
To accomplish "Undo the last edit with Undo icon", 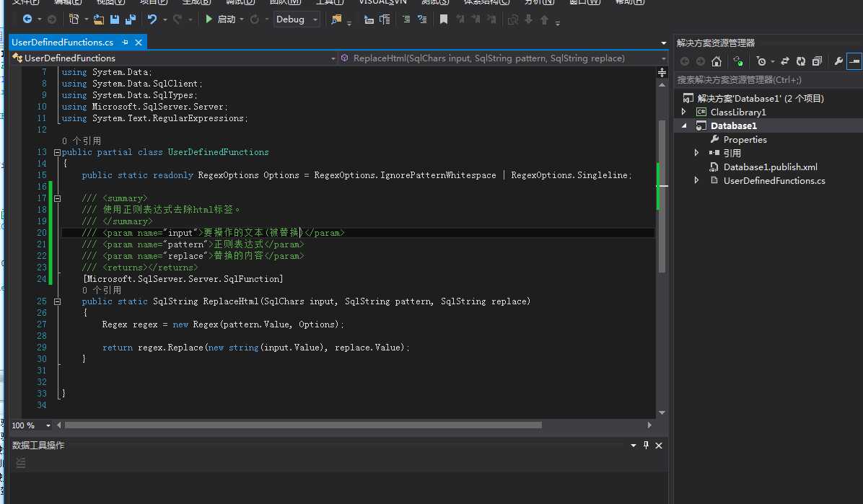I will pyautogui.click(x=152, y=19).
